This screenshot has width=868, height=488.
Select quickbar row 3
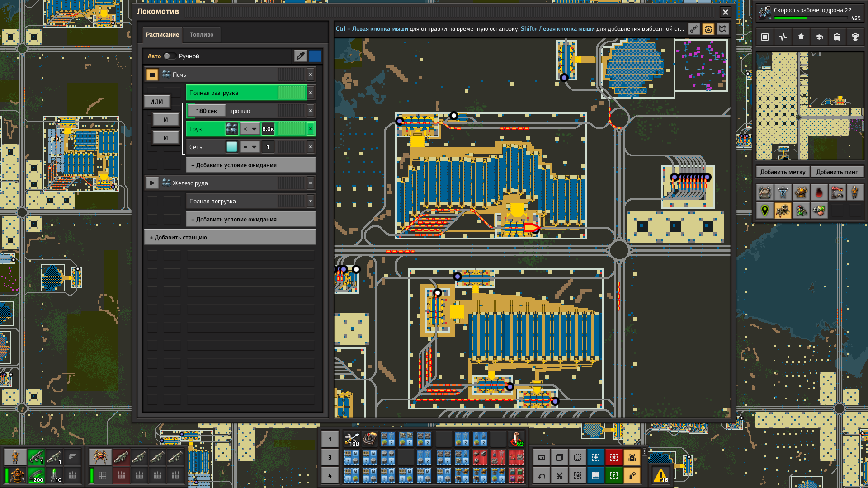tap(330, 457)
